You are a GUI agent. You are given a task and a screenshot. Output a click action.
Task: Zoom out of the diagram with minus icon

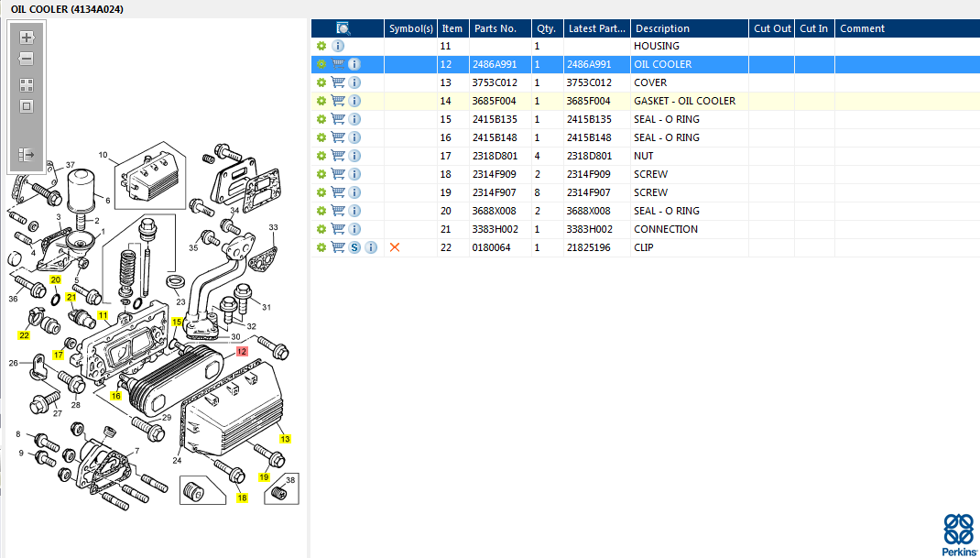27,59
